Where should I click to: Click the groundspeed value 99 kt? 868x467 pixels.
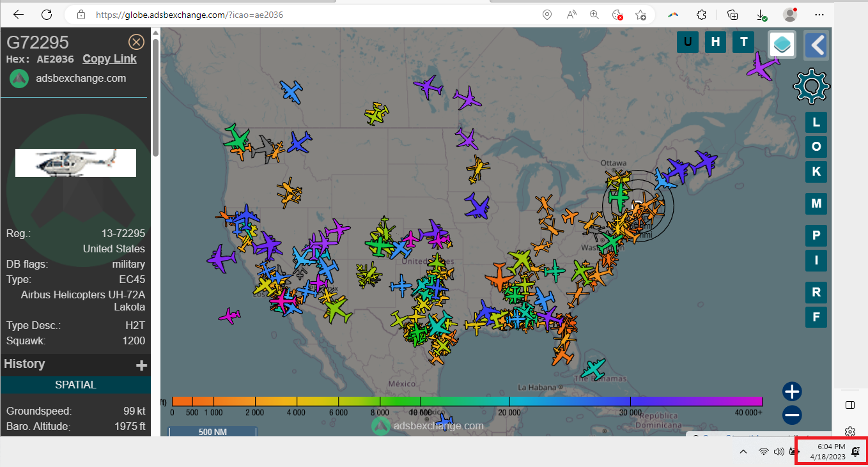pyautogui.click(x=134, y=411)
